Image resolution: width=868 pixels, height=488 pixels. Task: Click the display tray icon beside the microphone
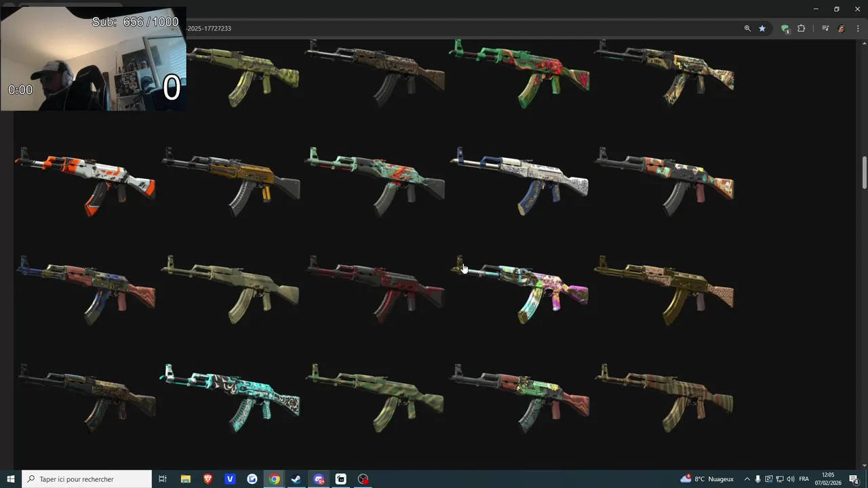[769, 479]
